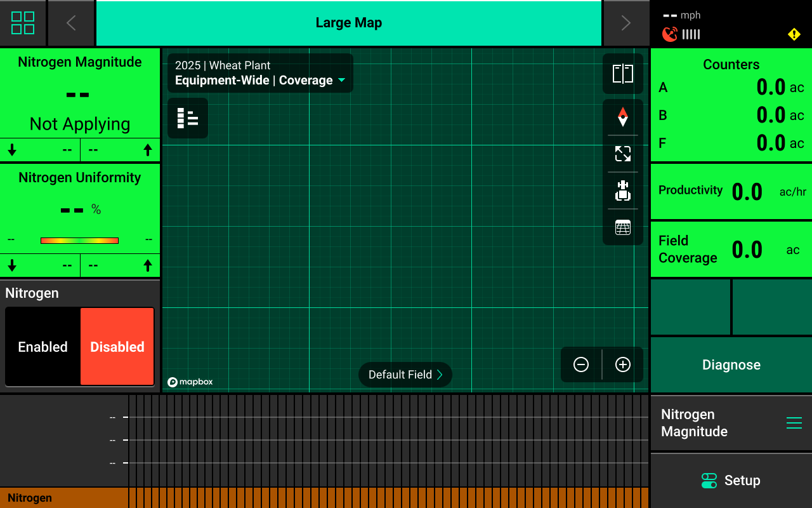The height and width of the screenshot is (508, 812).
Task: Open the split-screen view icon
Action: 622,74
